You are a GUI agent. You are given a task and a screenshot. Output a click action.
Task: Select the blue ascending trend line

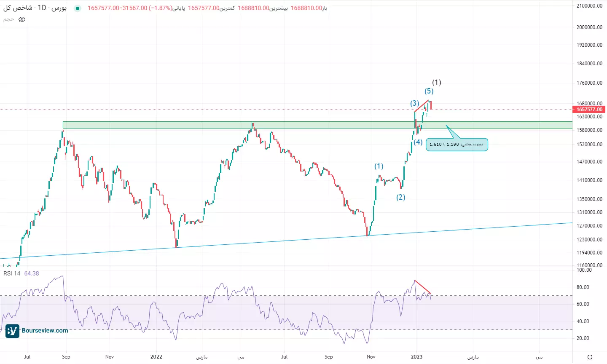click(286, 241)
